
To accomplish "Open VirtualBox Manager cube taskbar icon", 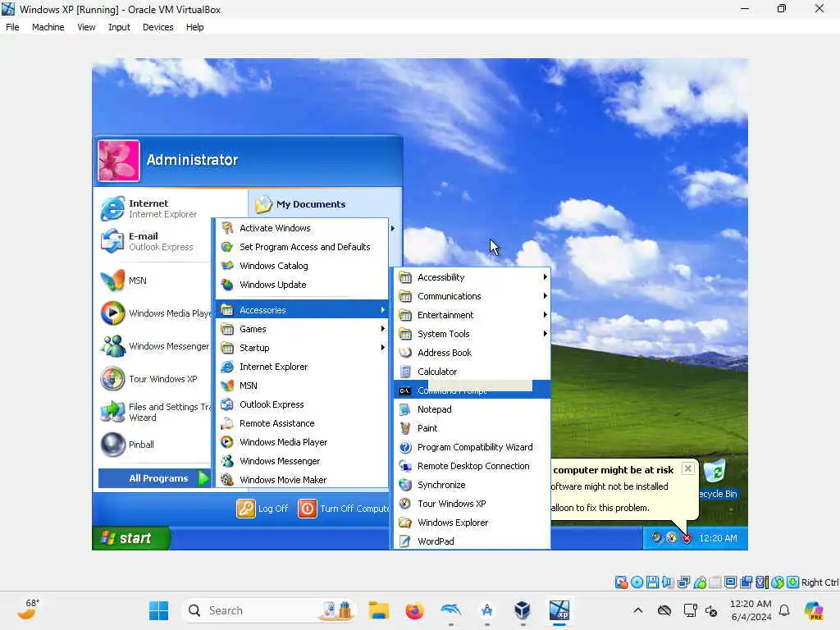I will click(x=523, y=610).
